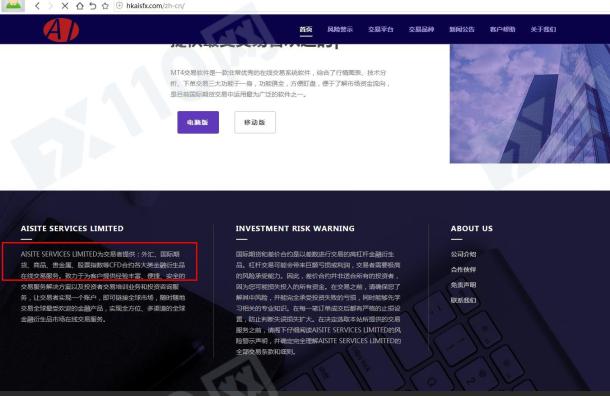Click the company description paragraph under AISITE heading

[x=103, y=286]
